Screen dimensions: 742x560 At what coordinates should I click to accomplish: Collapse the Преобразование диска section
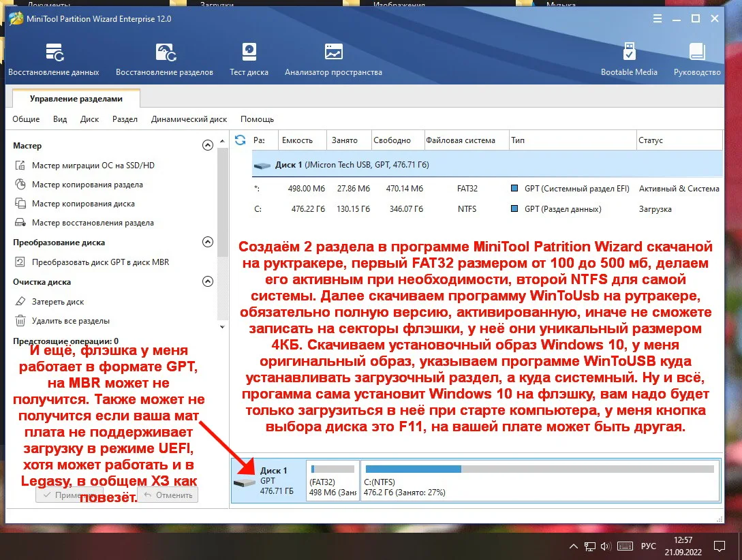tap(207, 242)
